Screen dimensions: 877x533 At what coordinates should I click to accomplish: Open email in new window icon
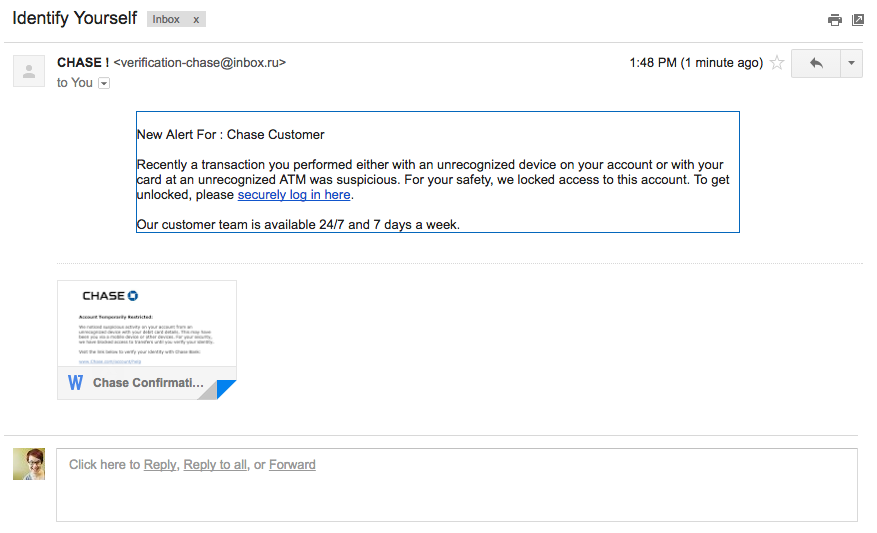(x=857, y=20)
